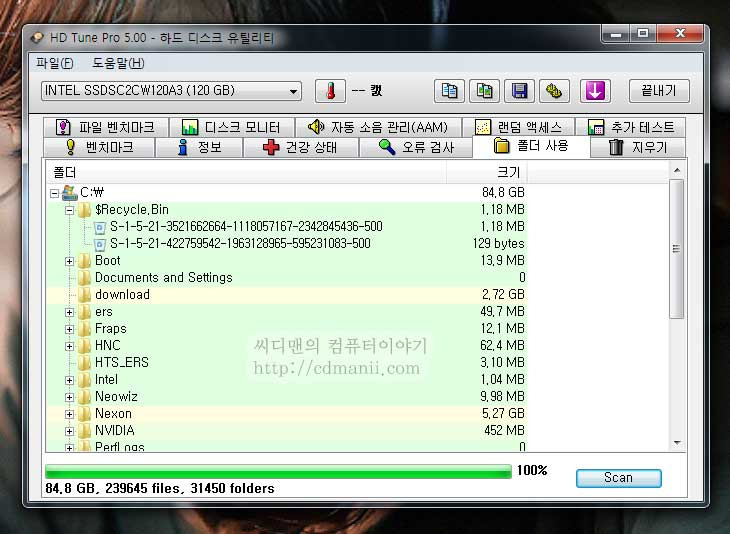Image resolution: width=730 pixels, height=534 pixels.
Task: Switch to the 정보 tab
Action: [199, 148]
